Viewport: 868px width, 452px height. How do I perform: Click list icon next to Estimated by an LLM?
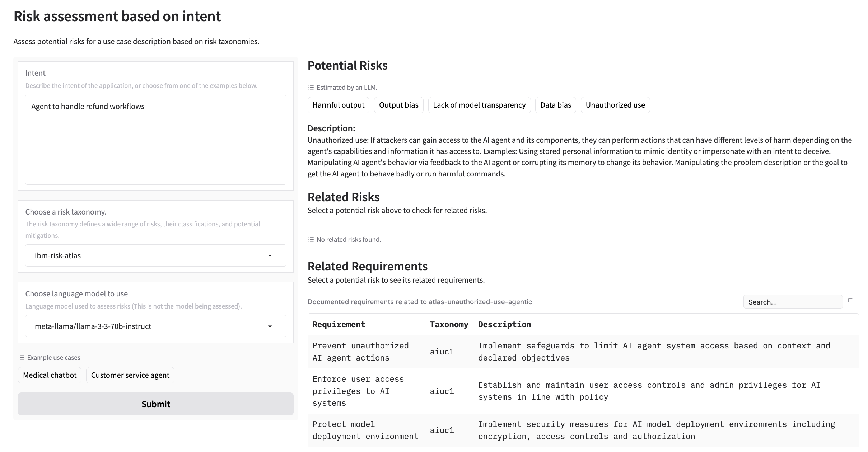(x=311, y=88)
